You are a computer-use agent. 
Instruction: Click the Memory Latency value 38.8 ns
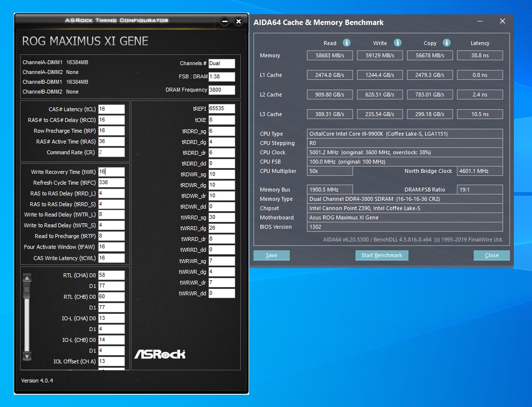click(x=480, y=55)
